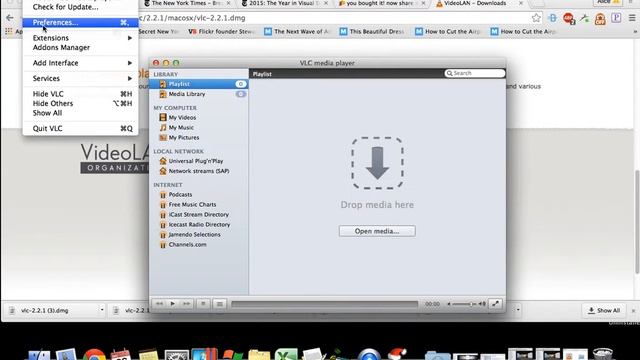The width and height of the screenshot is (640, 360).
Task: Bookmark page with star icon
Action: click(536, 18)
